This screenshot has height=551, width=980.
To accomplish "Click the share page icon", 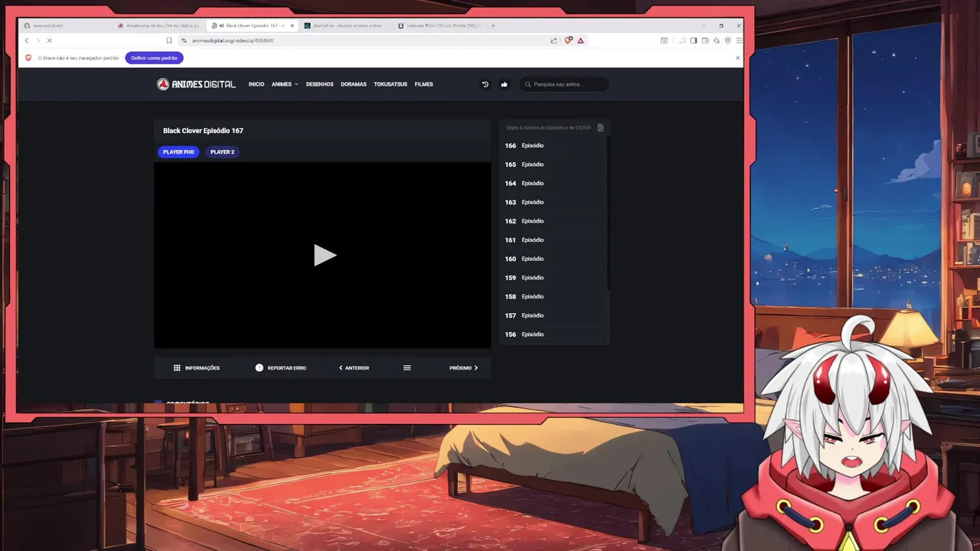I will 554,41.
